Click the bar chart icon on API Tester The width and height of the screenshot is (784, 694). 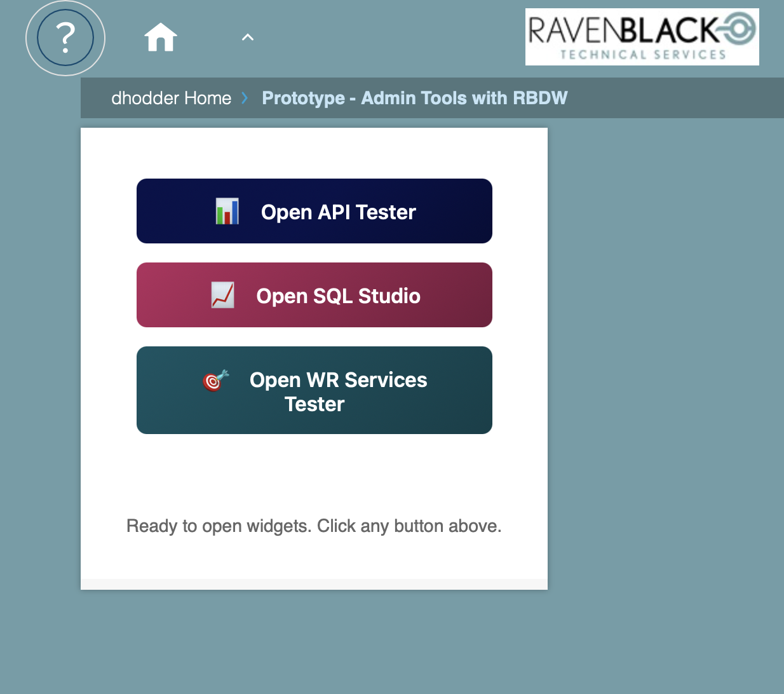[x=227, y=212]
